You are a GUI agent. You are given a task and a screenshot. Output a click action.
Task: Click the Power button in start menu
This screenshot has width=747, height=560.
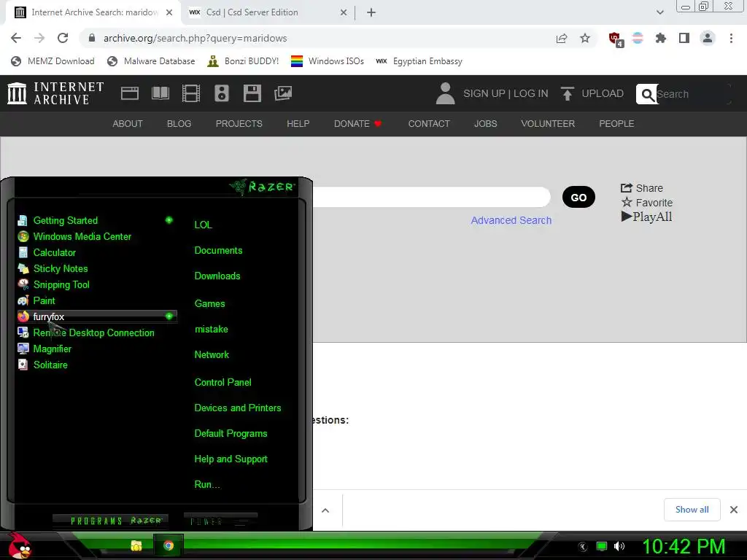coord(220,521)
